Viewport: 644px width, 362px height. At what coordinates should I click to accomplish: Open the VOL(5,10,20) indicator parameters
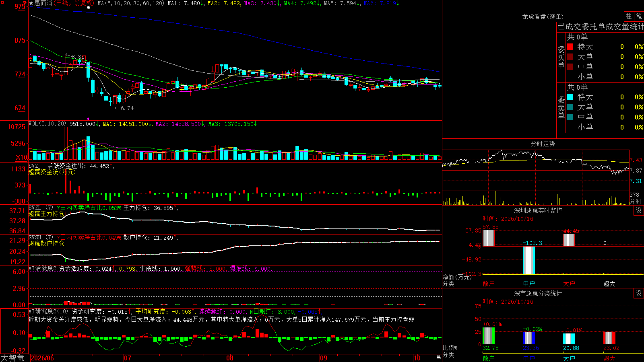click(x=47, y=124)
